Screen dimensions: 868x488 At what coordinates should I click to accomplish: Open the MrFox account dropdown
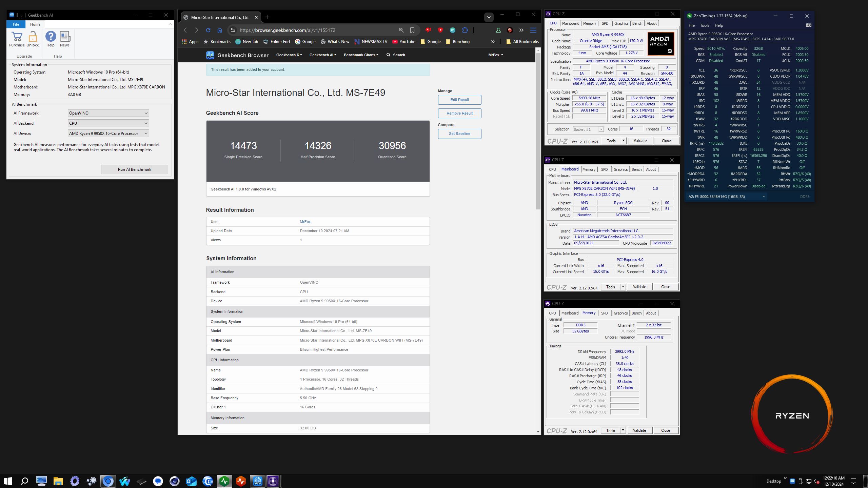pyautogui.click(x=495, y=55)
